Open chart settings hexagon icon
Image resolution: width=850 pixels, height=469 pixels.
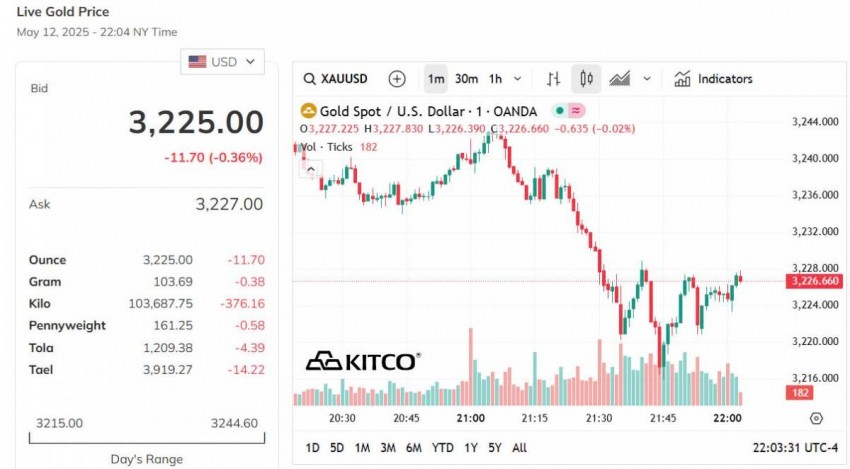pyautogui.click(x=816, y=418)
